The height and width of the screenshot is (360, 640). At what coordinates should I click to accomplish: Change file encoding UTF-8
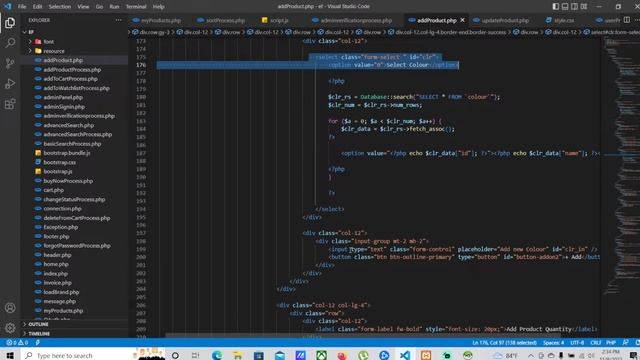click(577, 342)
